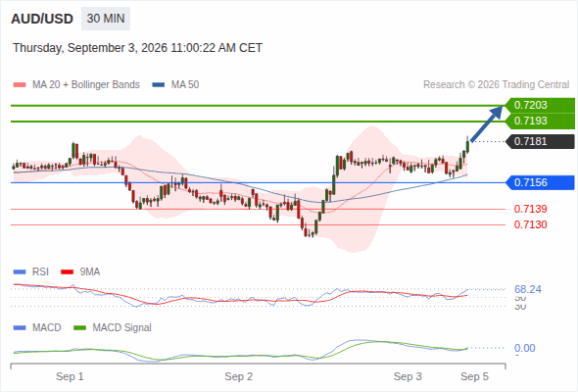The width and height of the screenshot is (578, 392).
Task: Click the blue 0.7156 pivot label
Action: coord(540,182)
